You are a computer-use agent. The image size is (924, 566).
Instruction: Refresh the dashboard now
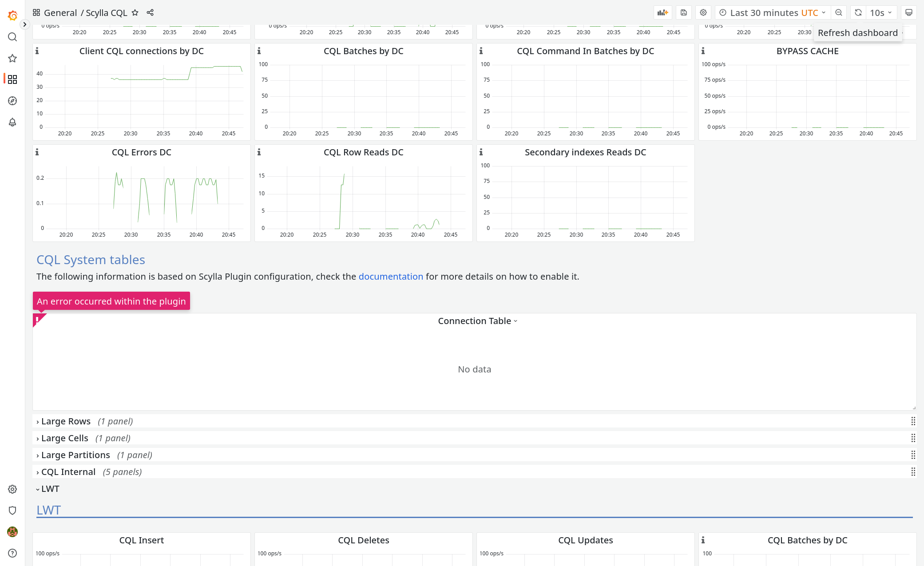[x=858, y=13]
